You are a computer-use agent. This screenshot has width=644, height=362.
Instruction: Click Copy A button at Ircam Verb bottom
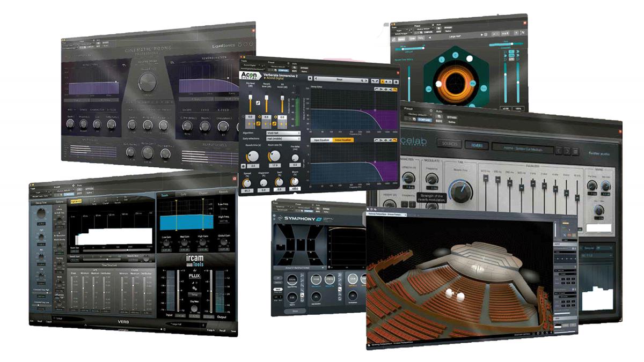pos(210,330)
